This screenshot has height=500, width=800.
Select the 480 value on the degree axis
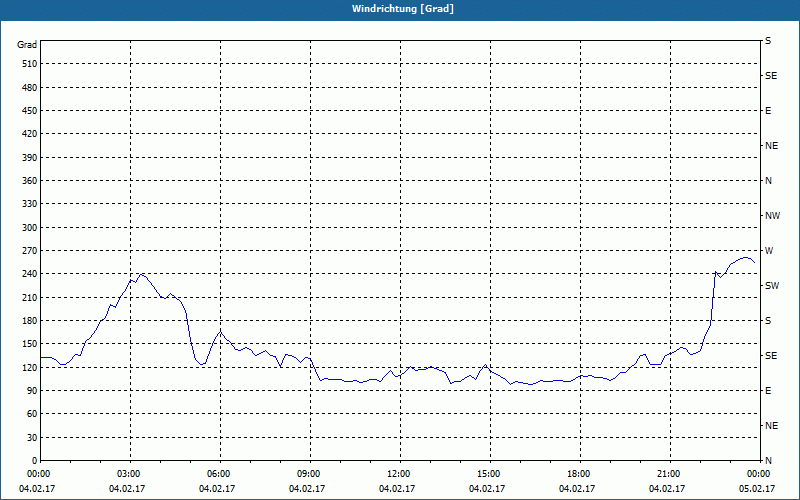tap(30, 88)
